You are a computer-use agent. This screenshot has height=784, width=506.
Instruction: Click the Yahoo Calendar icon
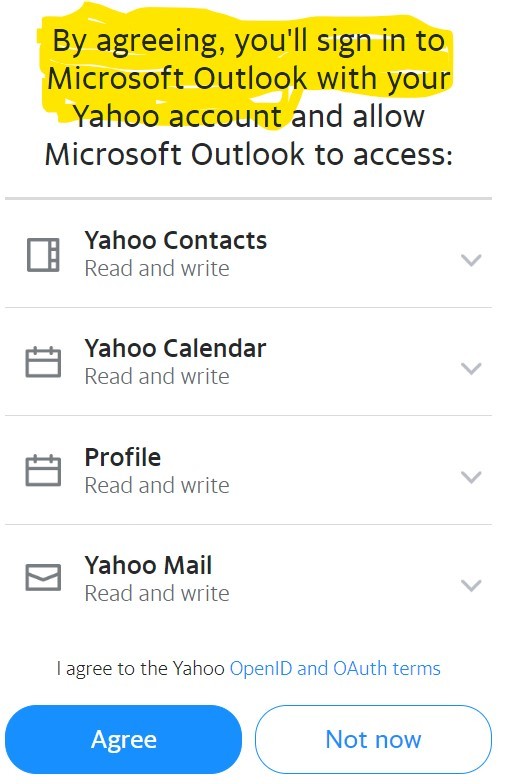click(43, 362)
